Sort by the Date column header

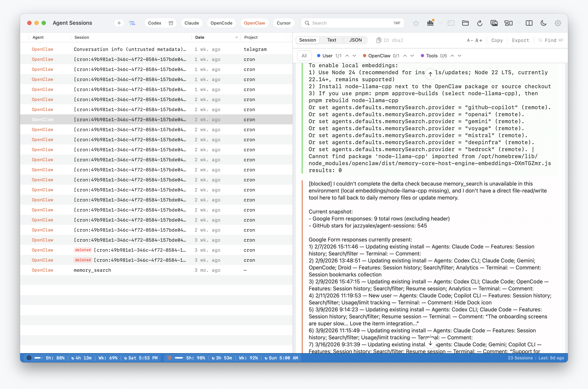200,37
